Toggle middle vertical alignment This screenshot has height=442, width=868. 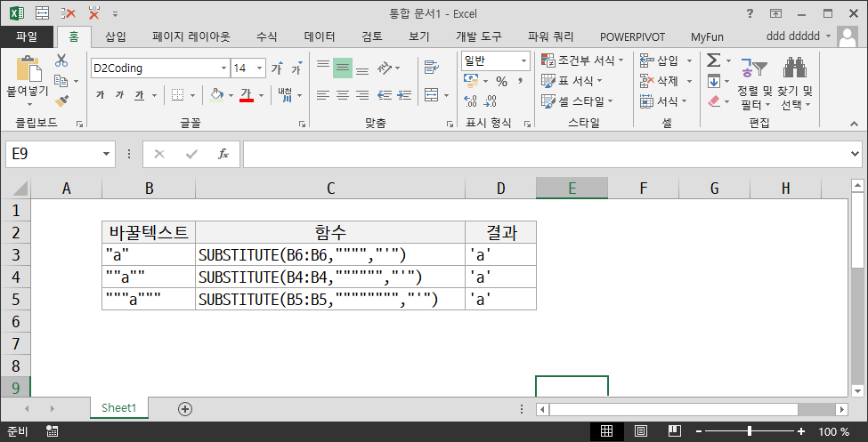tap(343, 68)
